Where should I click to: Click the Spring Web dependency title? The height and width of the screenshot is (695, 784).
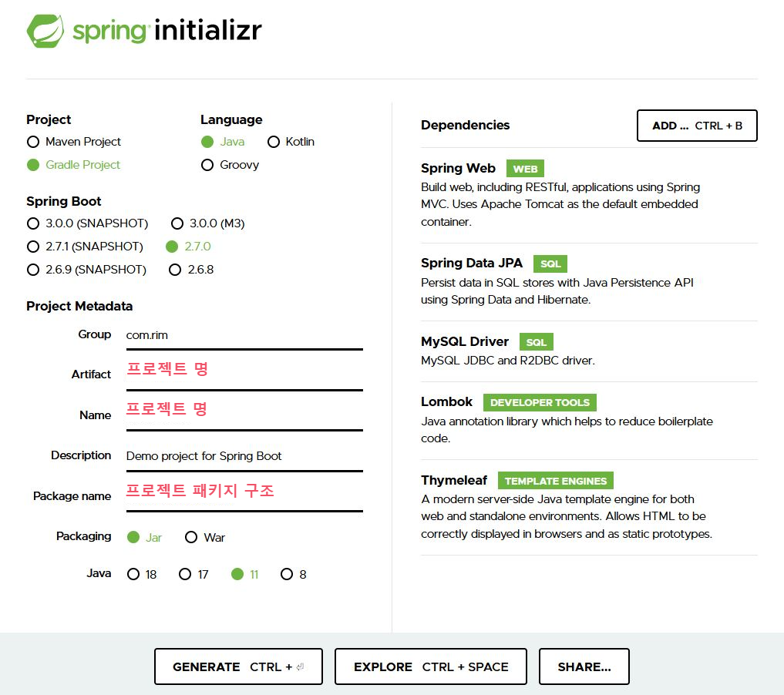(458, 169)
